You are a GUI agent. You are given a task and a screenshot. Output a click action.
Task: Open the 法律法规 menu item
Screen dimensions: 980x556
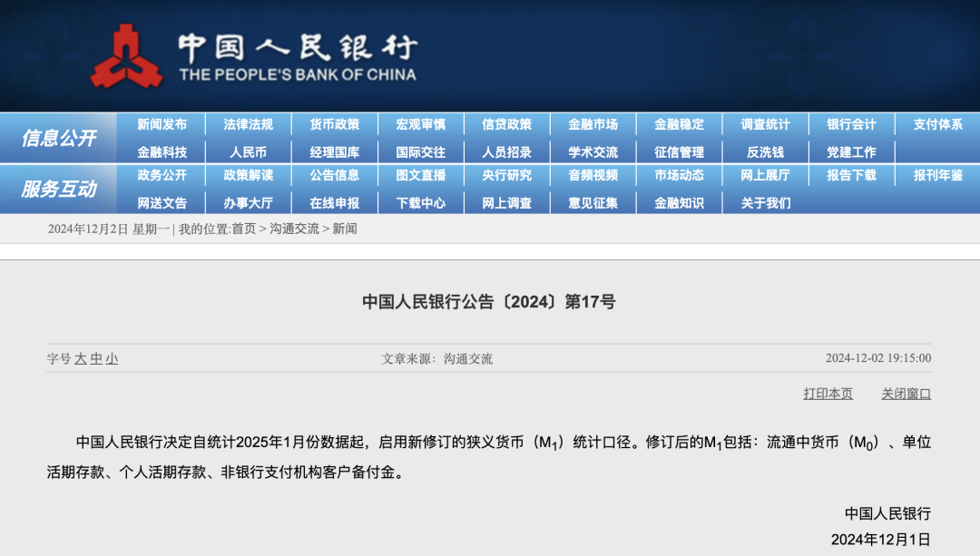[248, 124]
